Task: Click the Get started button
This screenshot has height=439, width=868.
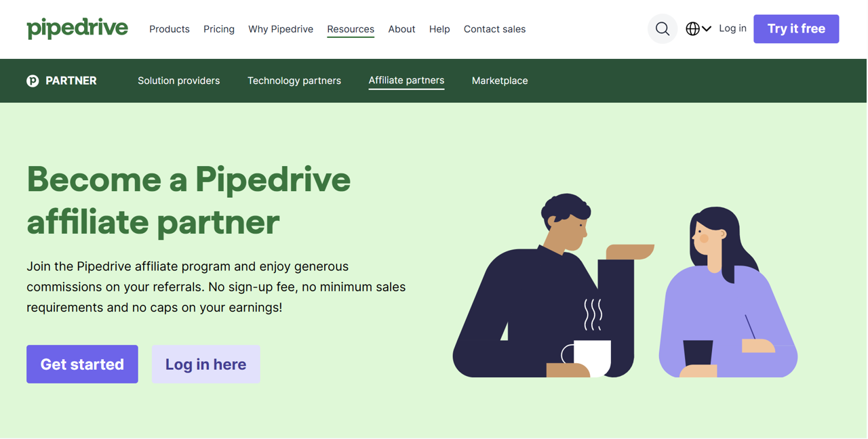Action: pyautogui.click(x=82, y=364)
